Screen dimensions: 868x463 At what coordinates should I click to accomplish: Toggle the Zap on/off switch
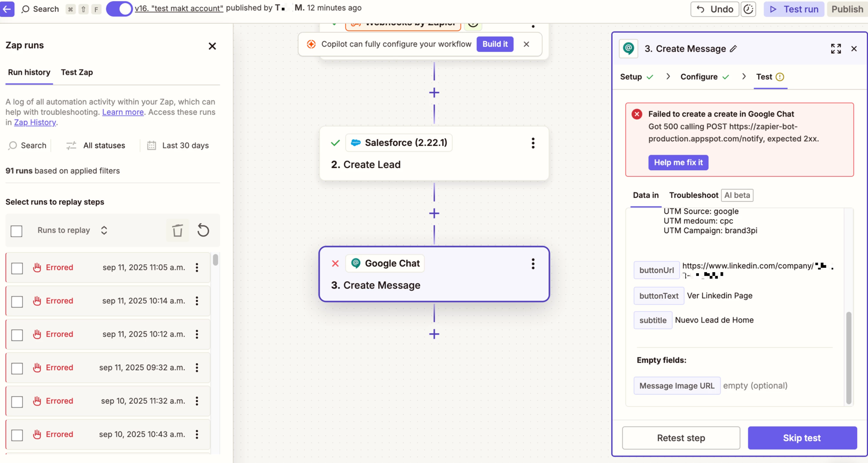pos(119,9)
